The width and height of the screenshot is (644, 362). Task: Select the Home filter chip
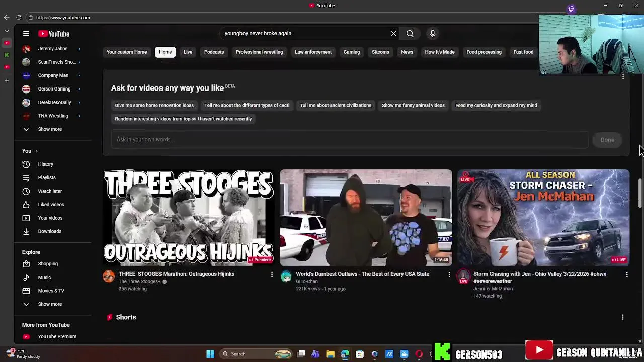(x=165, y=52)
